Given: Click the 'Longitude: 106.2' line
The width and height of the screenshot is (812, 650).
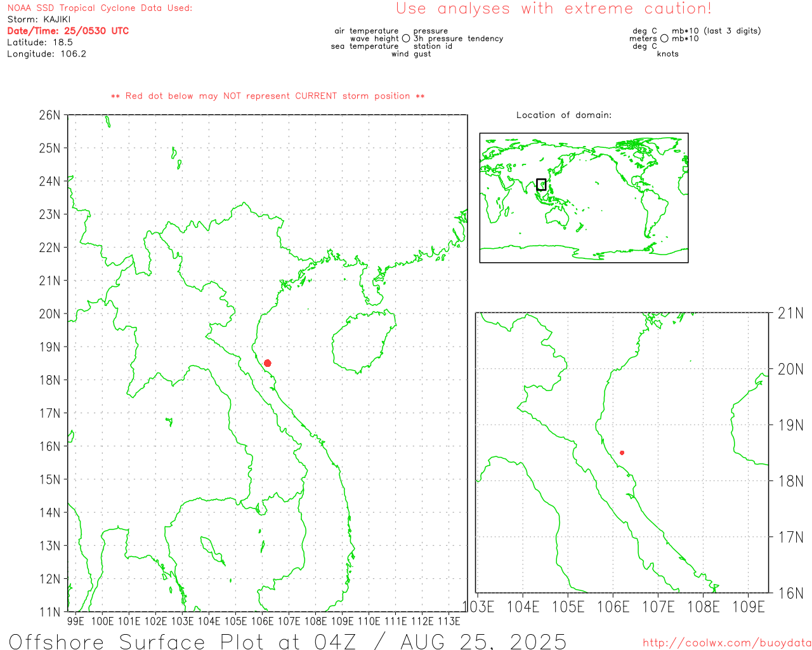Looking at the screenshot, I should pos(46,54).
